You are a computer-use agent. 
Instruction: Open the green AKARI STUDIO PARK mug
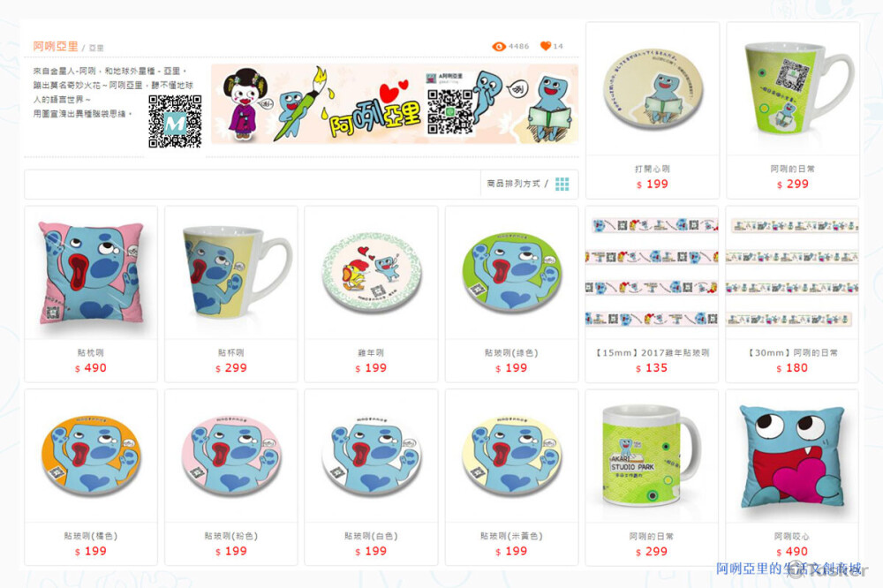[x=652, y=456]
